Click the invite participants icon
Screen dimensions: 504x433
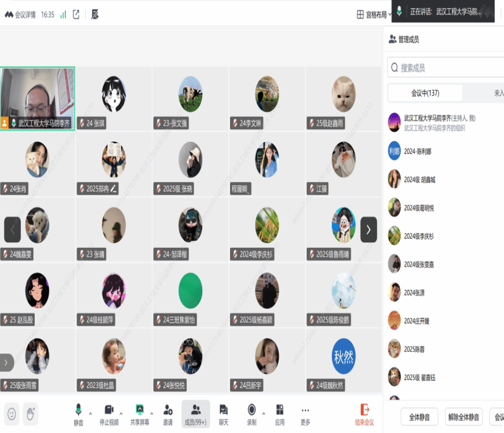167,414
